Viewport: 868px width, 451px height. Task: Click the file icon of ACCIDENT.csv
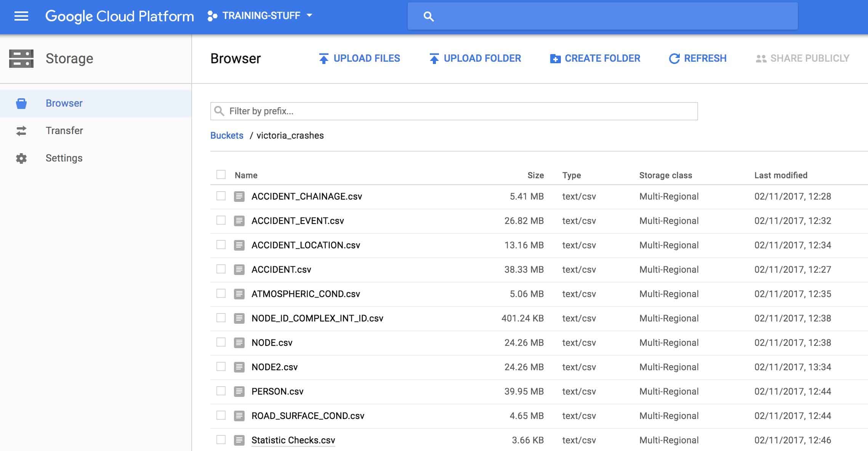tap(239, 270)
